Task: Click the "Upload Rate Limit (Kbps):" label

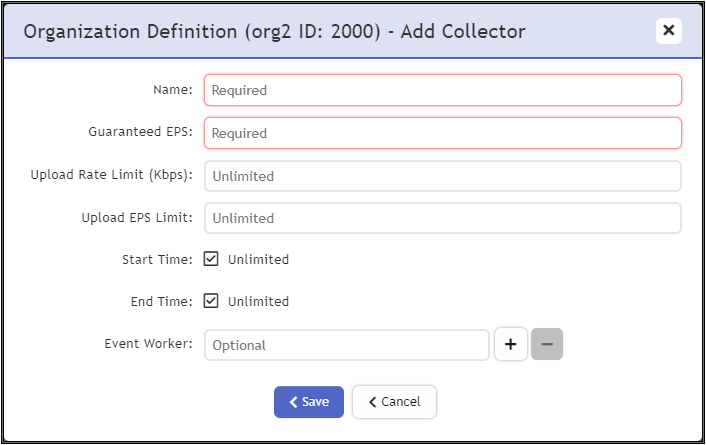Action: point(112,175)
